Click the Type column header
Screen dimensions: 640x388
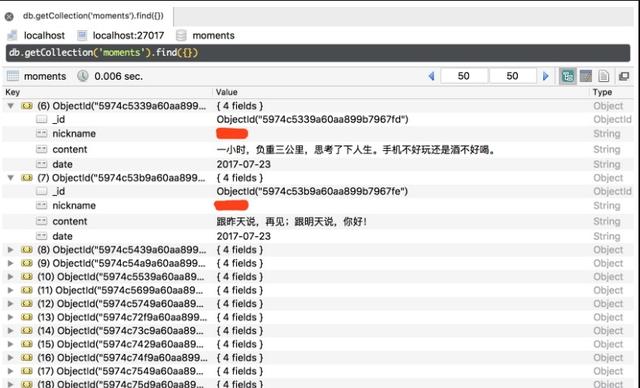[602, 92]
